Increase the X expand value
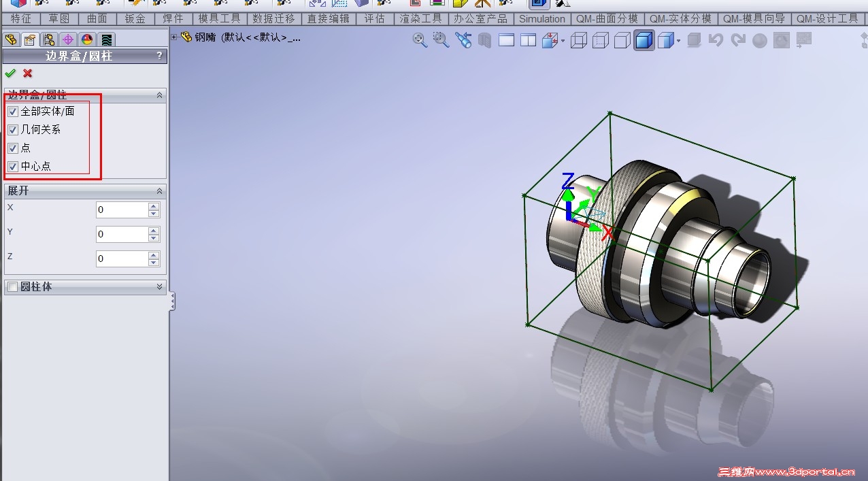This screenshot has width=868, height=481. click(x=154, y=206)
